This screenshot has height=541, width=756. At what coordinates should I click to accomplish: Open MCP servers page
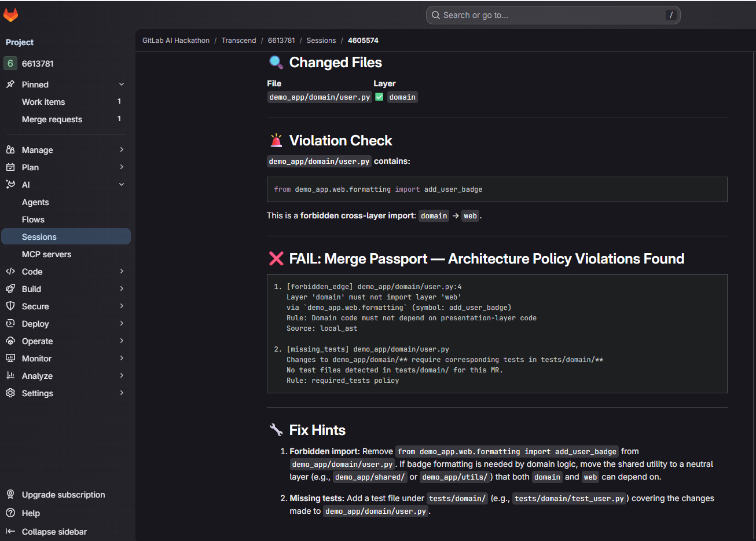click(x=66, y=254)
